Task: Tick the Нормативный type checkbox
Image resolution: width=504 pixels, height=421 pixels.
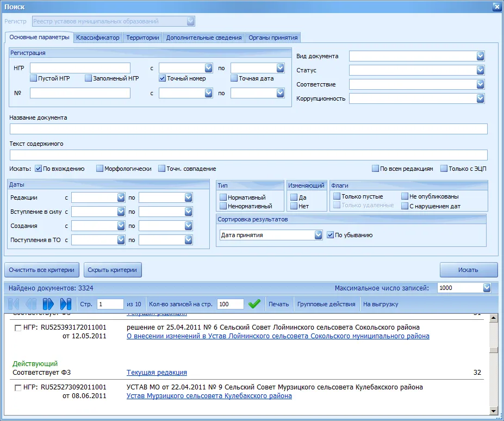Action: point(223,197)
